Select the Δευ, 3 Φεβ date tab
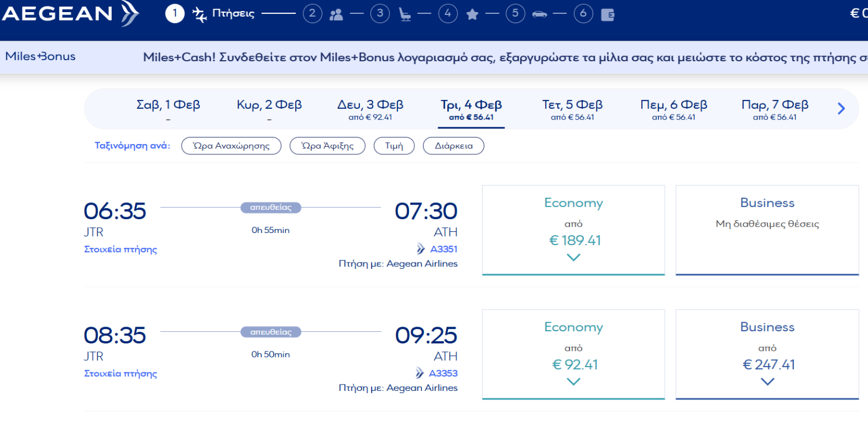 click(x=370, y=109)
